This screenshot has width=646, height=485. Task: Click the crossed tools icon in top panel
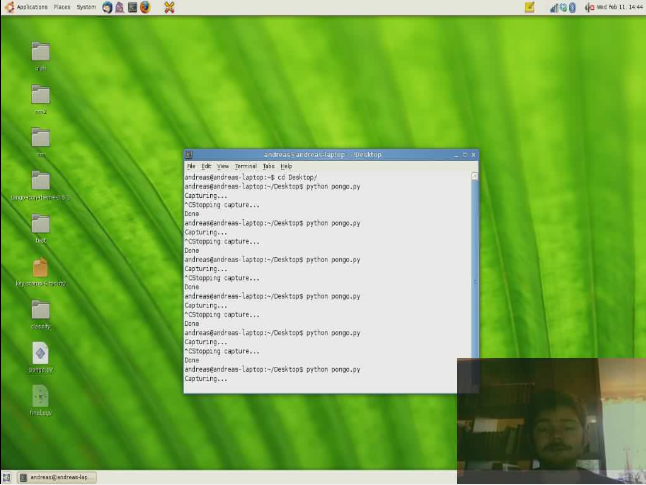169,7
